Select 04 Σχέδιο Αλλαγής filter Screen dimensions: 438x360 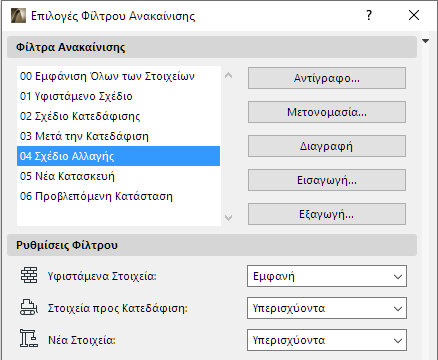tap(118, 156)
